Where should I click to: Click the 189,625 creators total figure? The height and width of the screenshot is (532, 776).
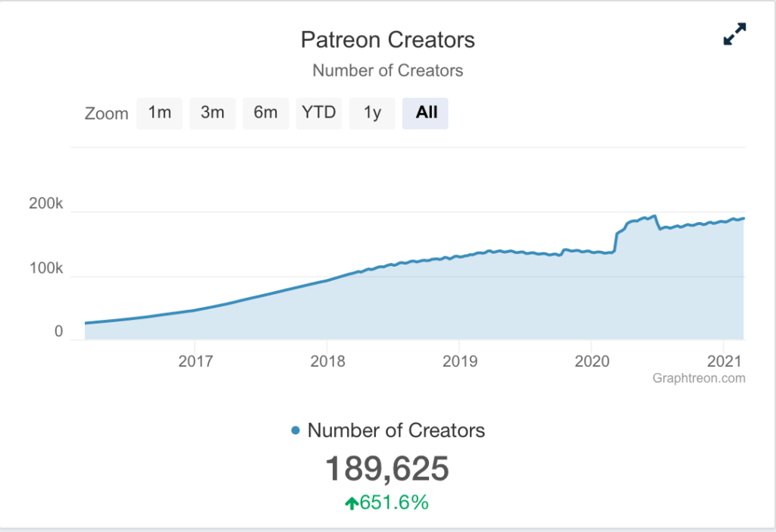(x=387, y=468)
